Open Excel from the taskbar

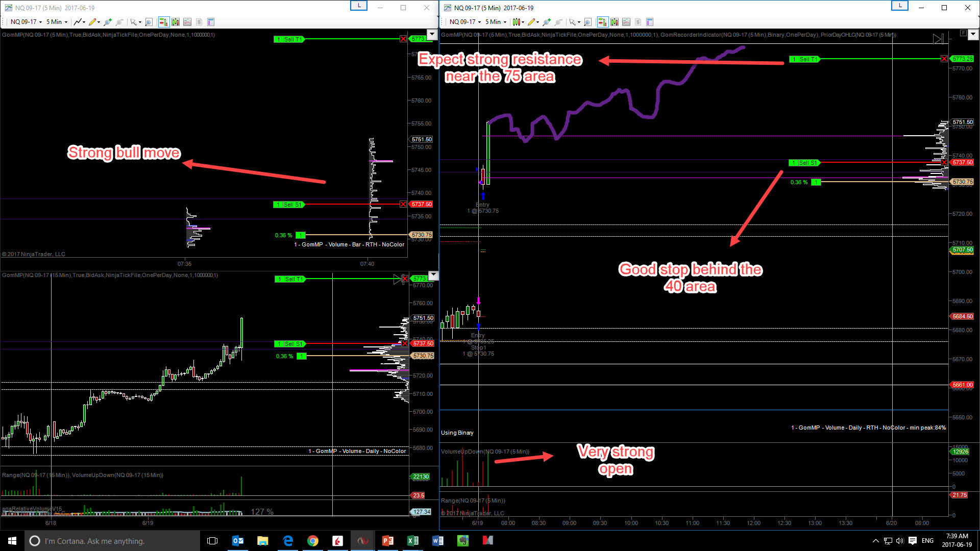413,541
